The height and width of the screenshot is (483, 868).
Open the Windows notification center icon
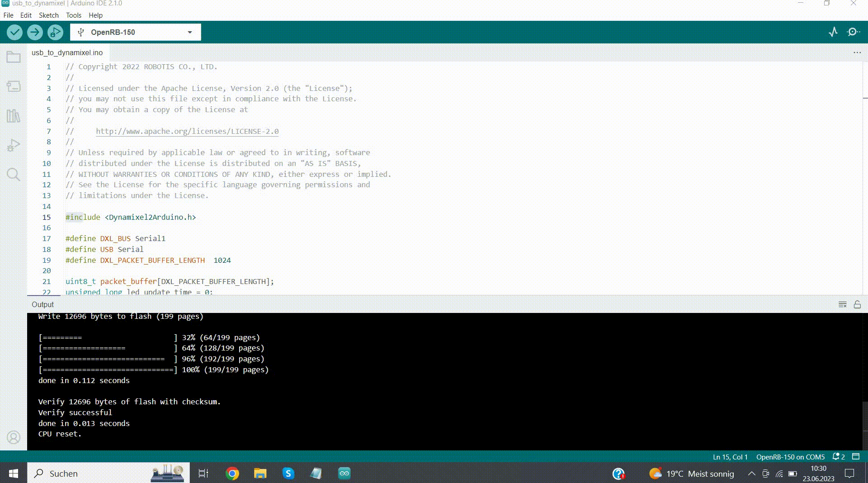tap(850, 474)
